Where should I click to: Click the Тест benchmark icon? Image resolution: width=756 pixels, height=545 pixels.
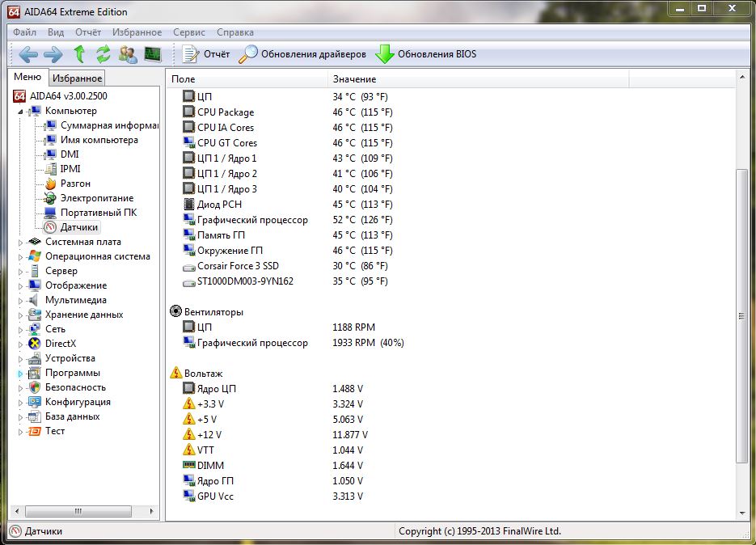click(x=34, y=431)
